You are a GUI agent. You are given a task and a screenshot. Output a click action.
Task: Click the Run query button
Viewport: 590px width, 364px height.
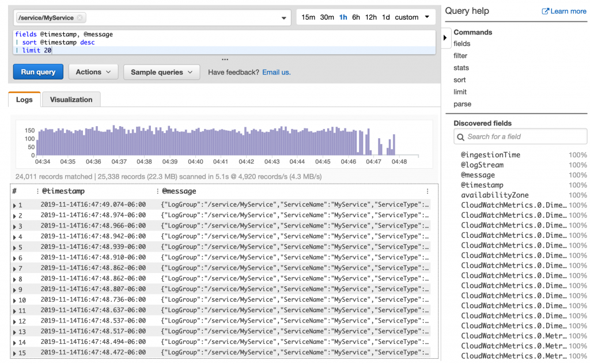37,71
